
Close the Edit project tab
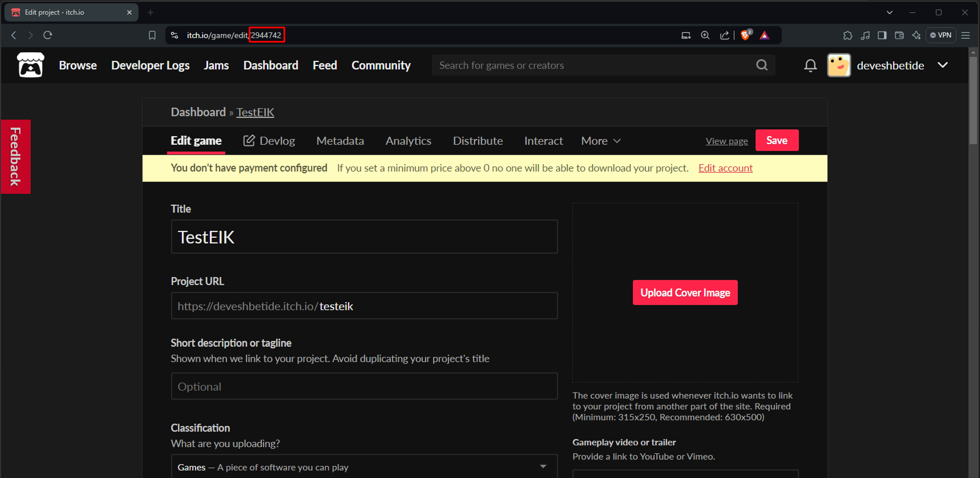(129, 12)
